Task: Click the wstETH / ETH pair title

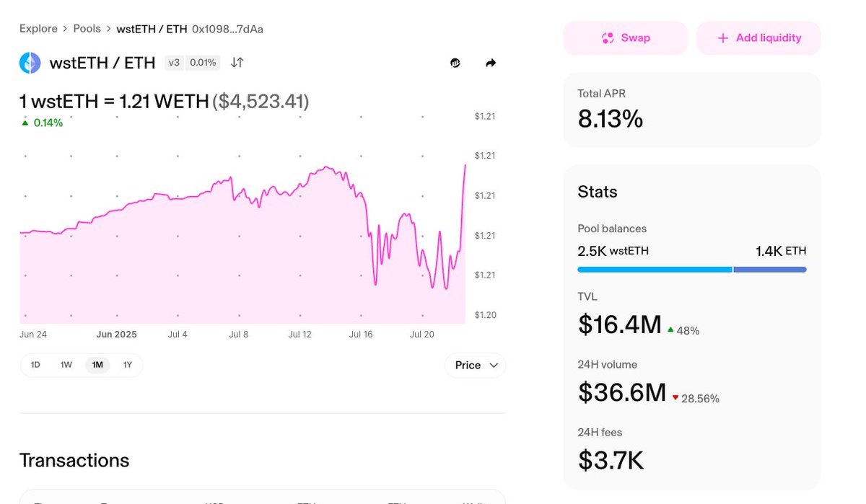Action: pyautogui.click(x=102, y=63)
